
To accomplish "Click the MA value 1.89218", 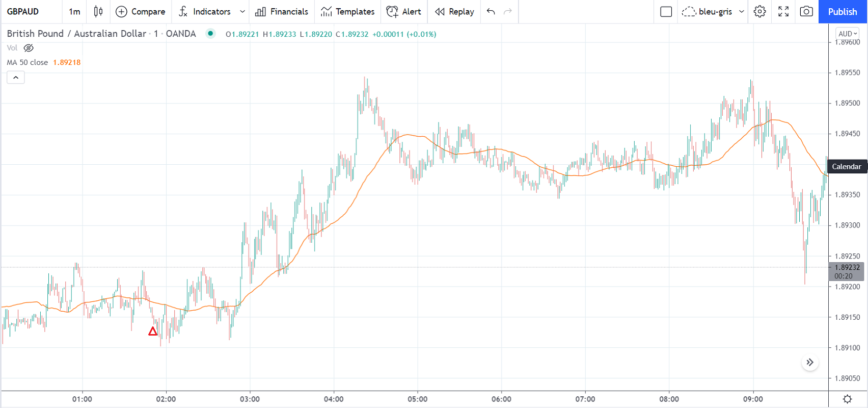I will point(67,62).
